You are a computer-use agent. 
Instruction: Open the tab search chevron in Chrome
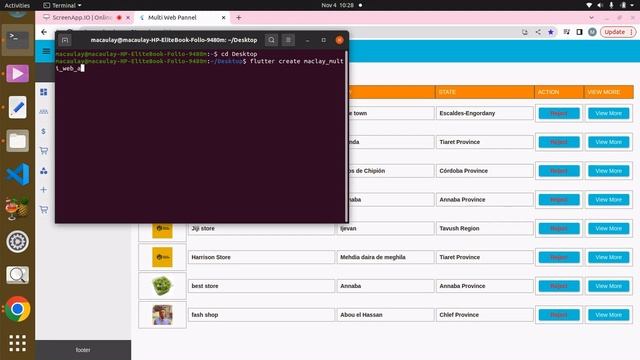pyautogui.click(x=591, y=18)
